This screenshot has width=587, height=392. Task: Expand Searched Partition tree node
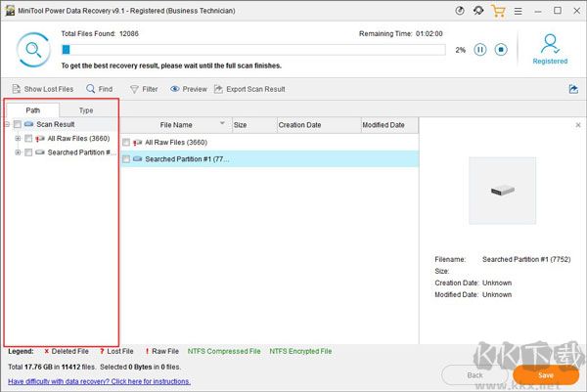18,152
